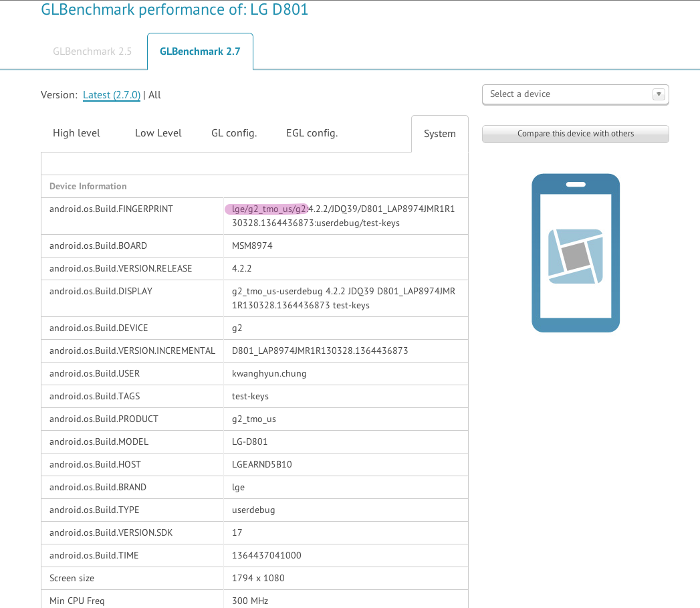
Task: Click the Version: label text
Action: 59,95
